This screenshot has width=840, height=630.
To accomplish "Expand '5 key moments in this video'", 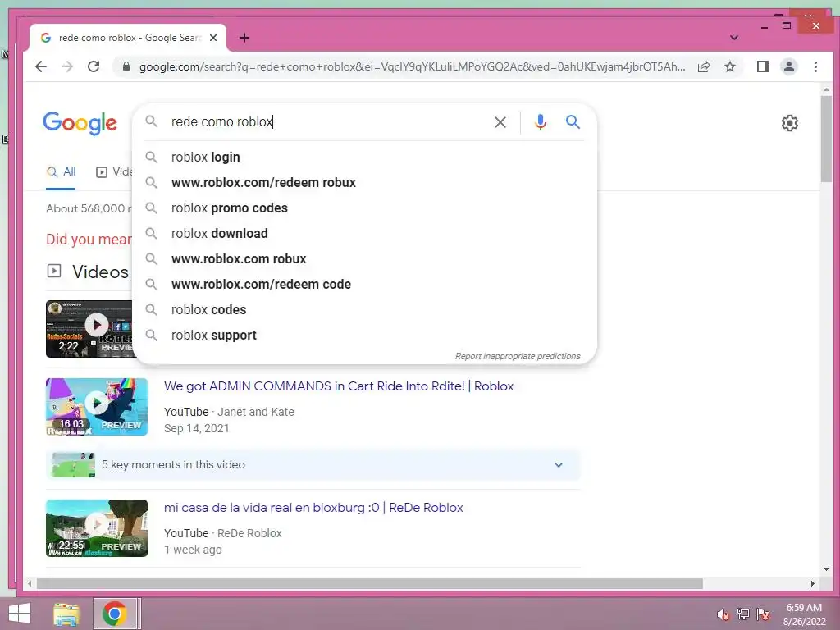I will [x=313, y=464].
